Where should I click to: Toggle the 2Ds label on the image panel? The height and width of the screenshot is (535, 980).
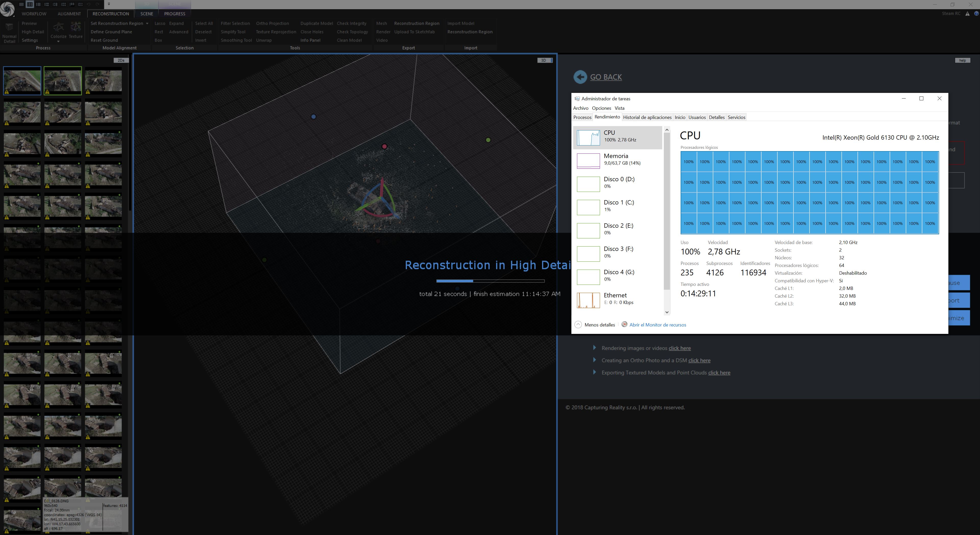pyautogui.click(x=121, y=60)
